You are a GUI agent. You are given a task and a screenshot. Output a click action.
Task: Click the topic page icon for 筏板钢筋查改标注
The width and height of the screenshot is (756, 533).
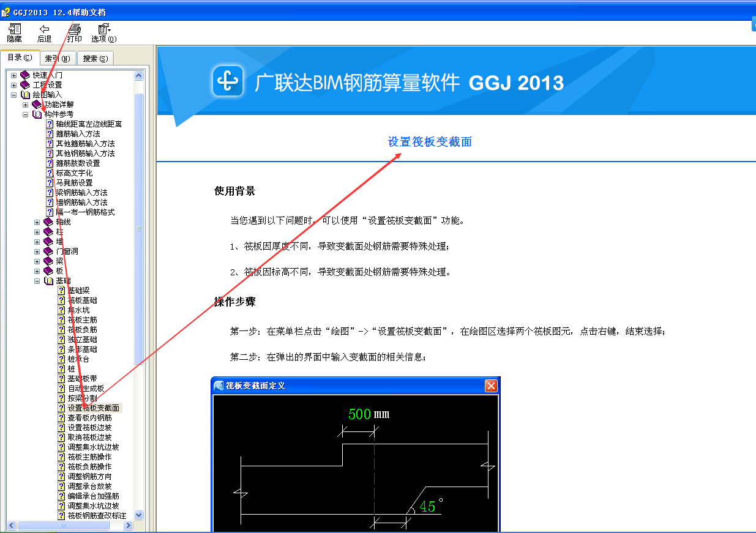click(61, 516)
